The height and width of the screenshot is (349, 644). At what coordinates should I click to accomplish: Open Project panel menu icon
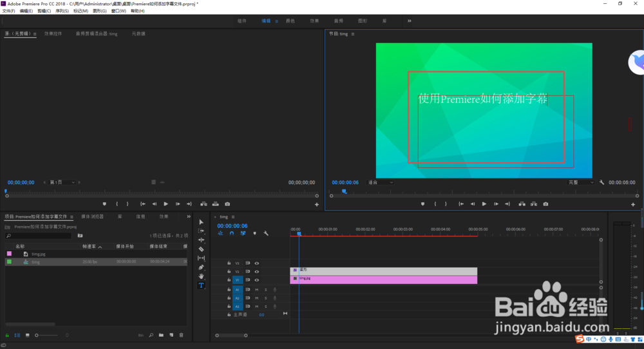click(x=71, y=217)
